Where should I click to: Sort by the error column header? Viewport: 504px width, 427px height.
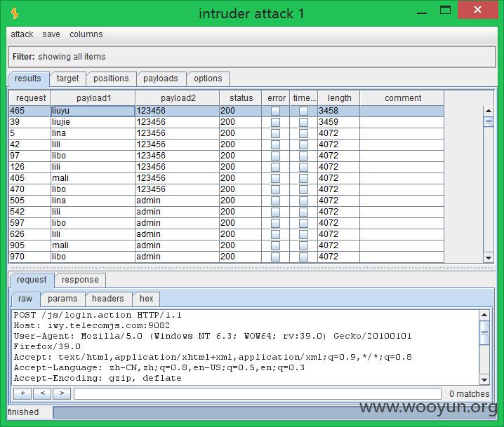276,98
